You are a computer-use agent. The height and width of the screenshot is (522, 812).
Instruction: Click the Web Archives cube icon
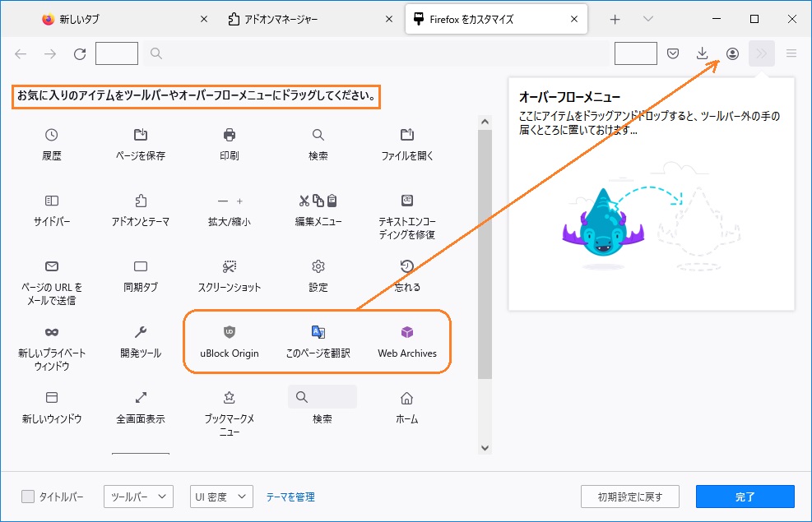[407, 332]
